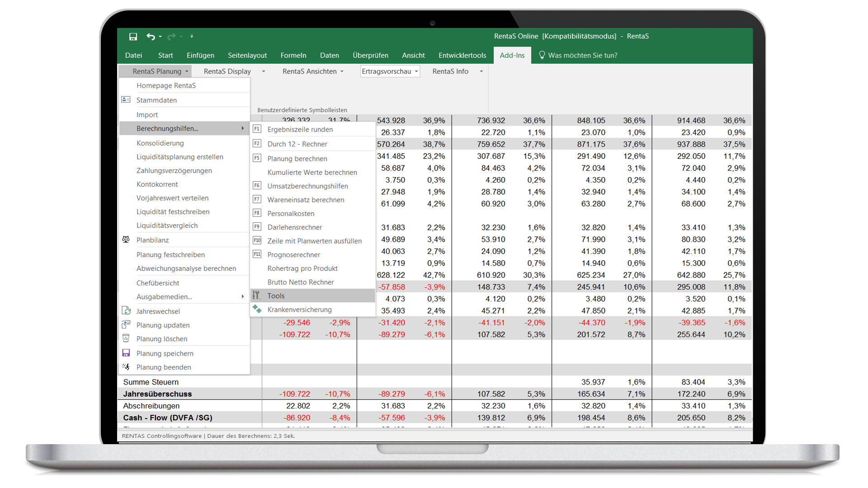This screenshot has height=488, width=868.
Task: Open the RentaS Display dropdown
Action: (234, 71)
